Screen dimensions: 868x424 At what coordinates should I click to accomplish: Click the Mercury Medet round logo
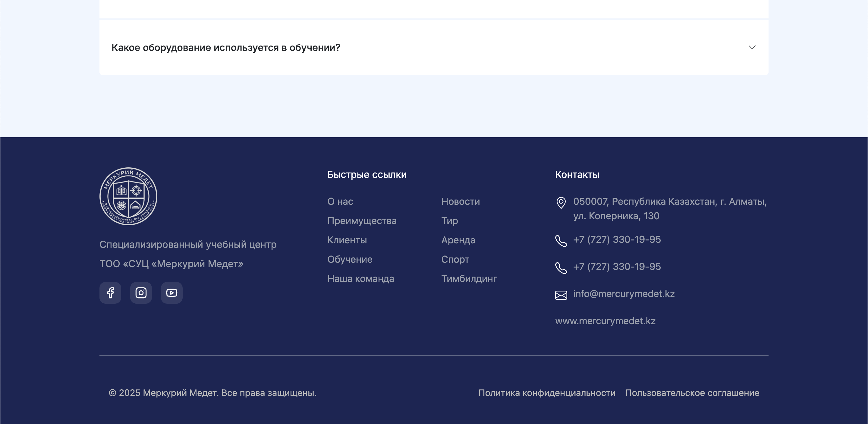point(128,196)
